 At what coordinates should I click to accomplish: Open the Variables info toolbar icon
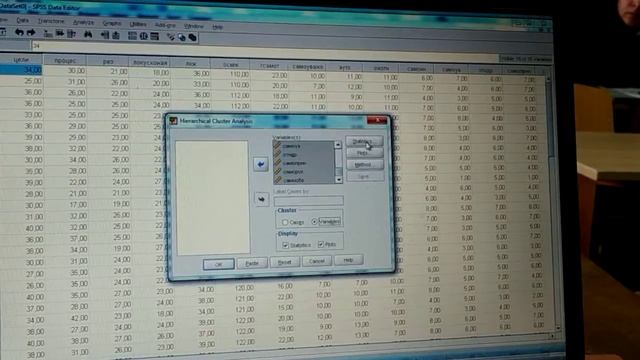71,34
